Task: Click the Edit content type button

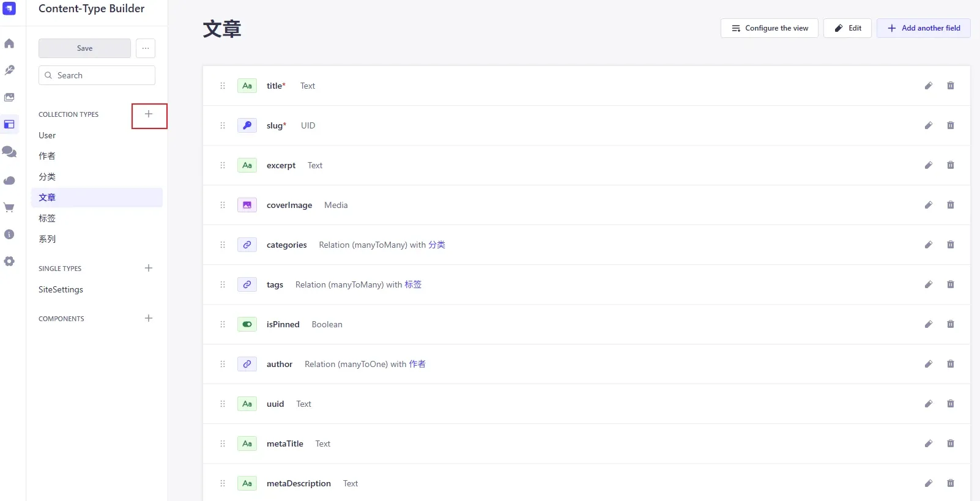Action: [847, 28]
